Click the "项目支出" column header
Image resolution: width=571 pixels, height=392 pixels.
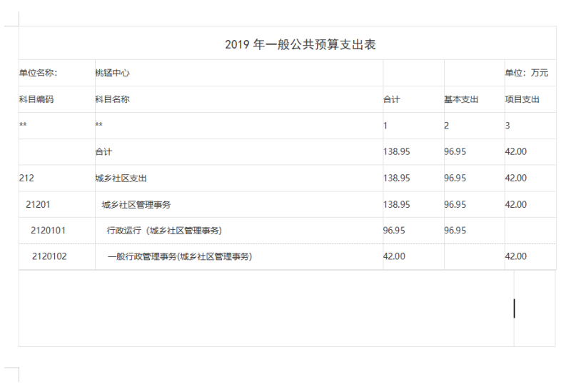point(522,99)
